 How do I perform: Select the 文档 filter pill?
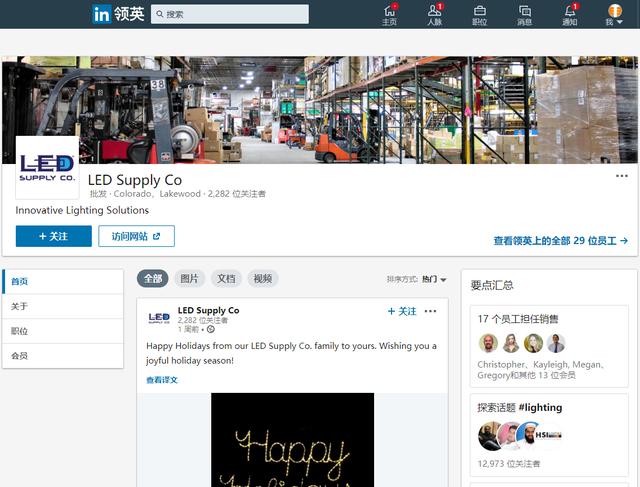point(226,279)
